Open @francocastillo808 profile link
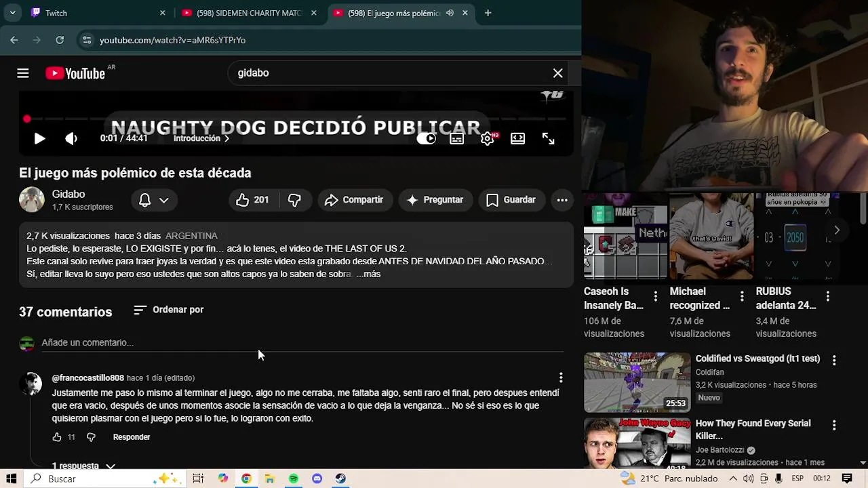The width and height of the screenshot is (868, 488). (x=88, y=378)
